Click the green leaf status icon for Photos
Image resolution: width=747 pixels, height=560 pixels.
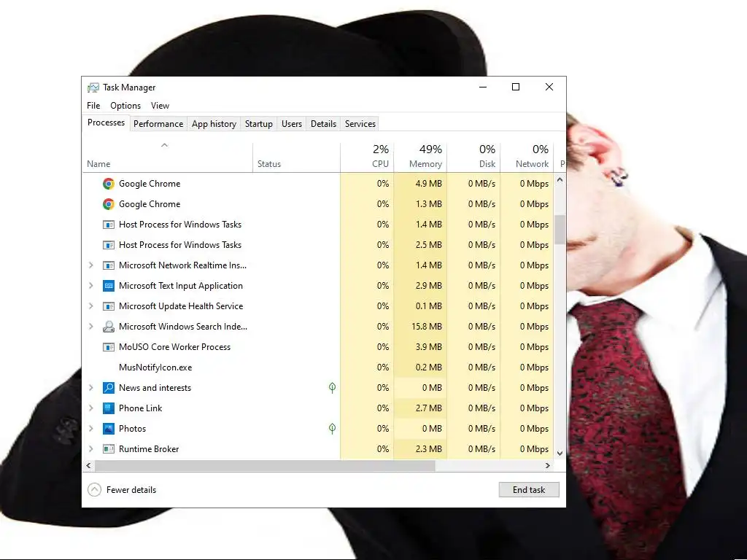332,429
